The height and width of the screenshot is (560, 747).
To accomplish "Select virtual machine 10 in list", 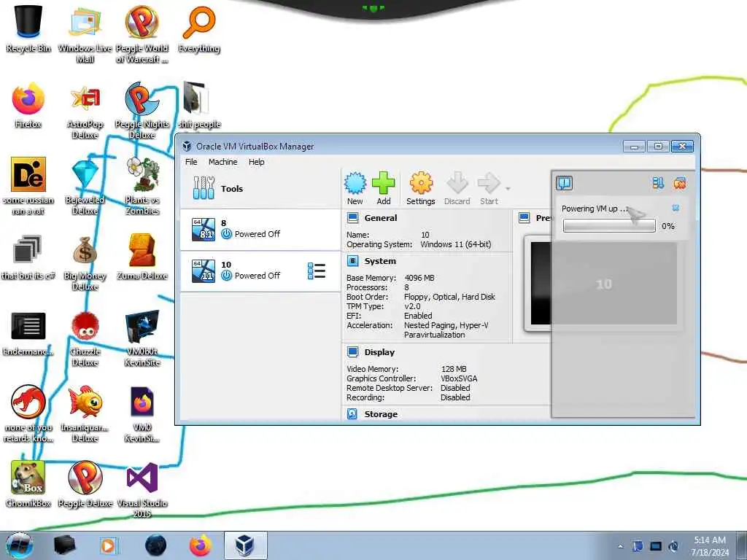I will [260, 271].
